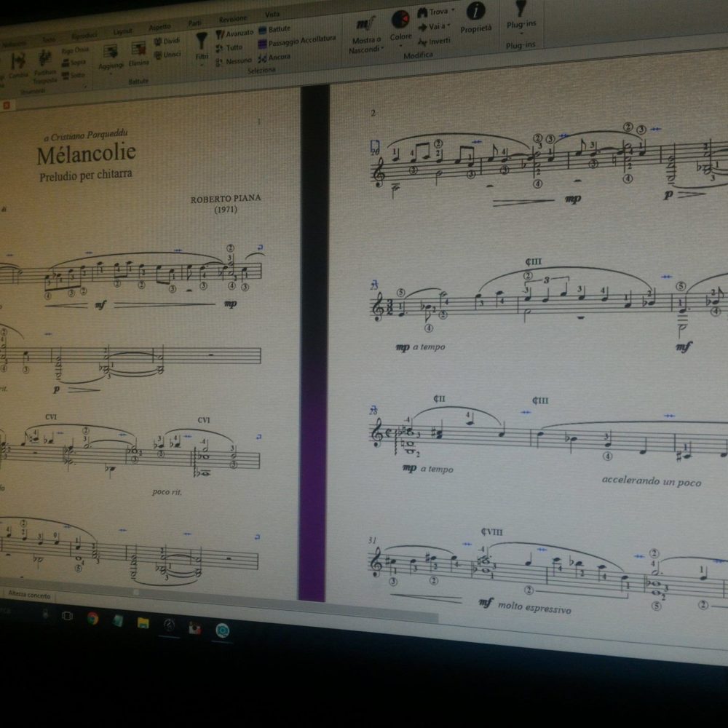Open the camera app on the taskbar
Viewport: 728px width, 728px height.
[194, 628]
